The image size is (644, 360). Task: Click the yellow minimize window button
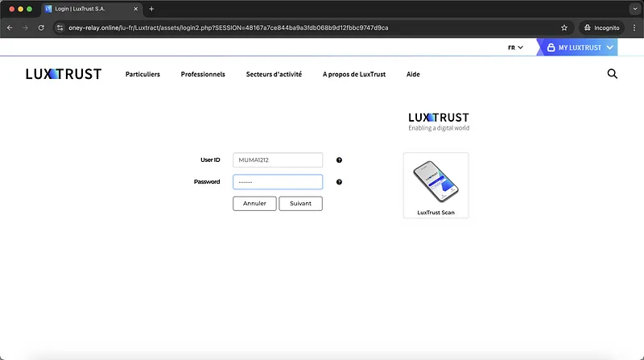click(x=21, y=9)
